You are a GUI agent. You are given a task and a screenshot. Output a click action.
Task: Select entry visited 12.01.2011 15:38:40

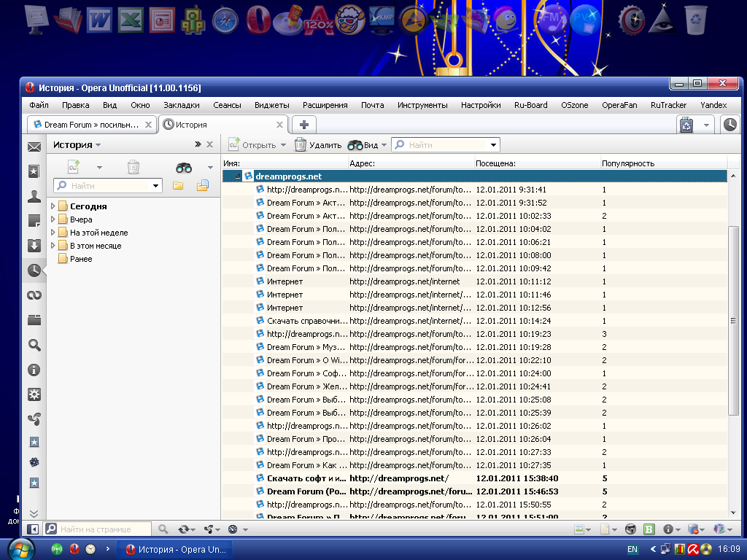[x=474, y=478]
